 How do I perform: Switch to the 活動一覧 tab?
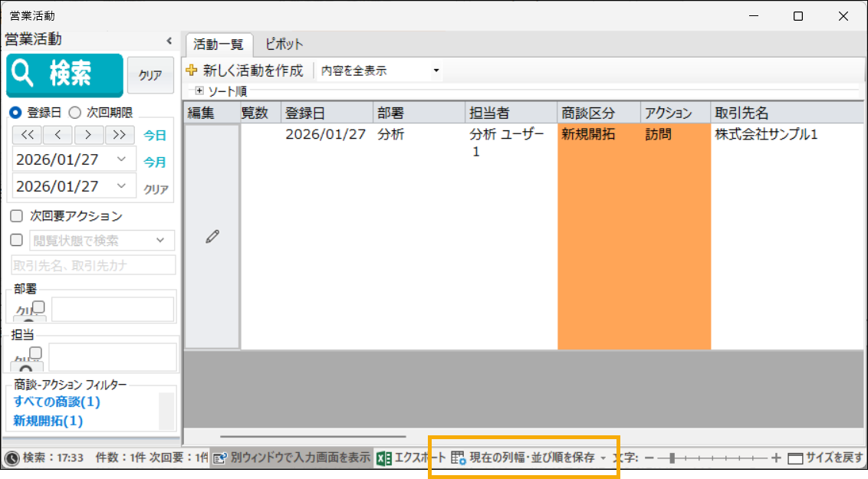(218, 44)
